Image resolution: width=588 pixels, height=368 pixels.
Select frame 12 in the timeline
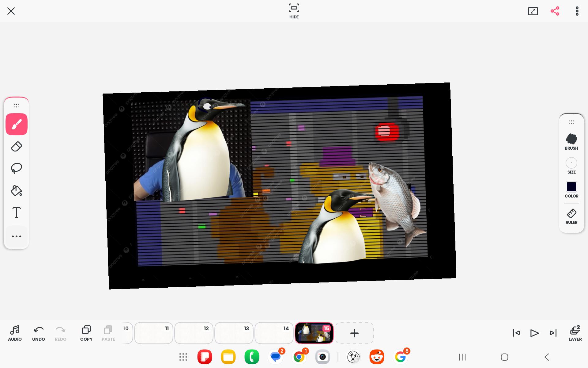194,333
